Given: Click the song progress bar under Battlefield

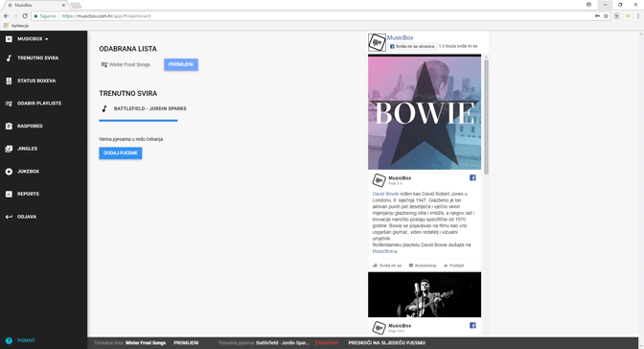Looking at the screenshot, I should [138, 121].
